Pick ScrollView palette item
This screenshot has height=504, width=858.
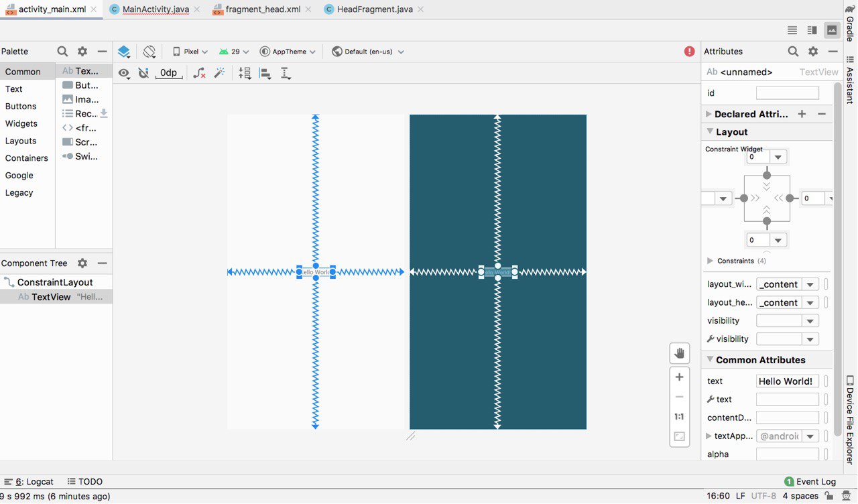click(84, 142)
